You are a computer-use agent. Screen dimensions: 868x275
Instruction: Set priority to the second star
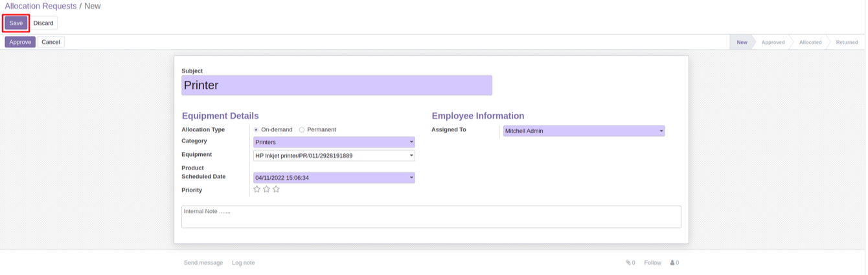(x=266, y=190)
